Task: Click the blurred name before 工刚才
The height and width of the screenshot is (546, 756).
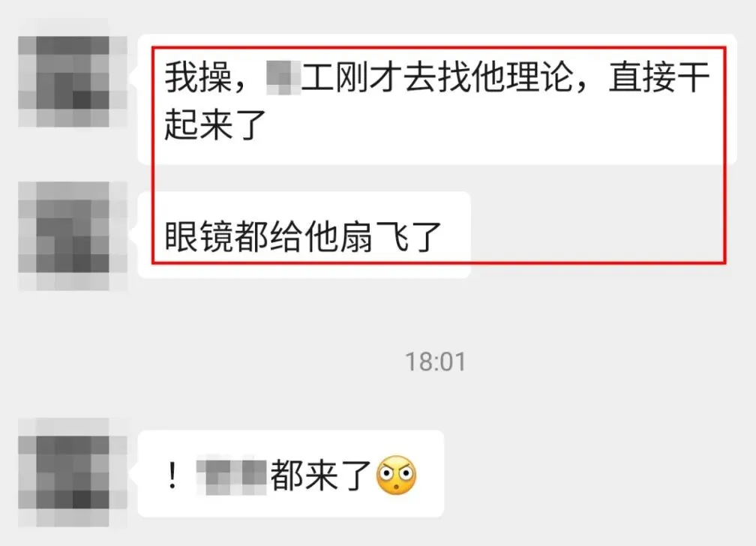Action: click(x=283, y=77)
